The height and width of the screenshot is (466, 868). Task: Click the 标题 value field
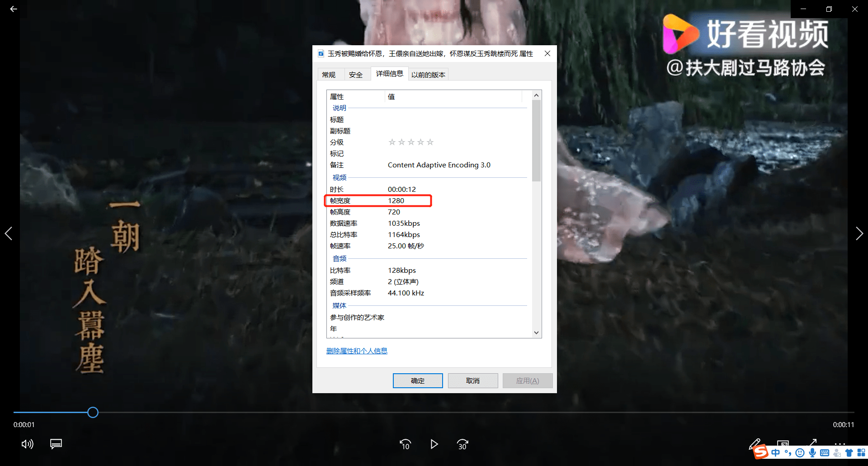tap(457, 119)
